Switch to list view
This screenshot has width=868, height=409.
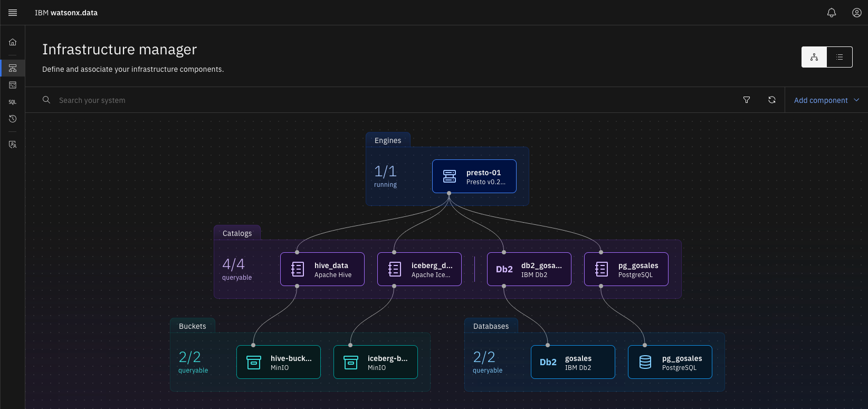tap(840, 57)
